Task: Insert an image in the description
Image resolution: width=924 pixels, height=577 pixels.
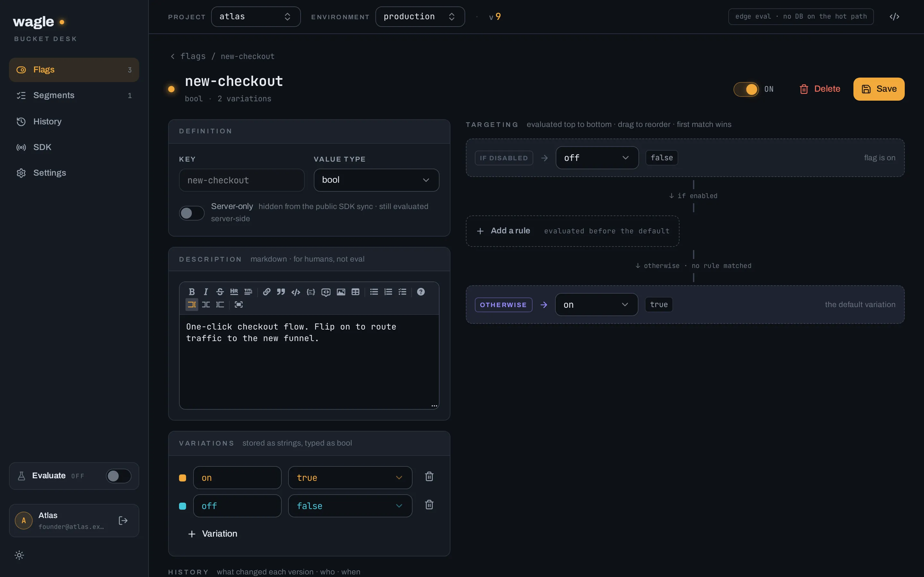Action: (341, 292)
